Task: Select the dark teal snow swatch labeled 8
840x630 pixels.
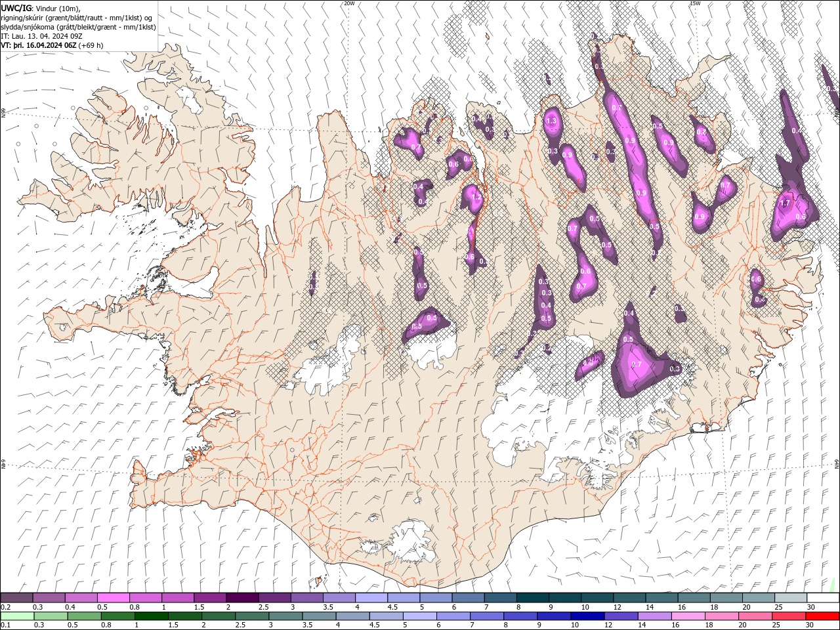Action: 532,598
